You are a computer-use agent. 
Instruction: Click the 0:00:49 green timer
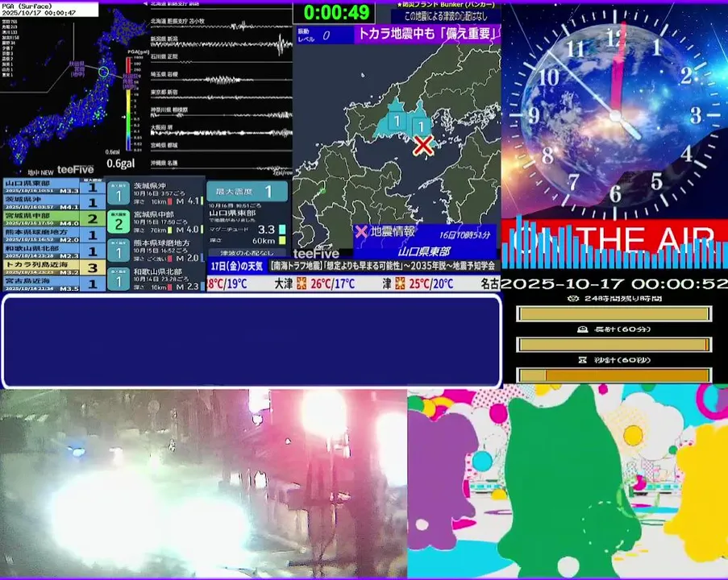tap(335, 13)
